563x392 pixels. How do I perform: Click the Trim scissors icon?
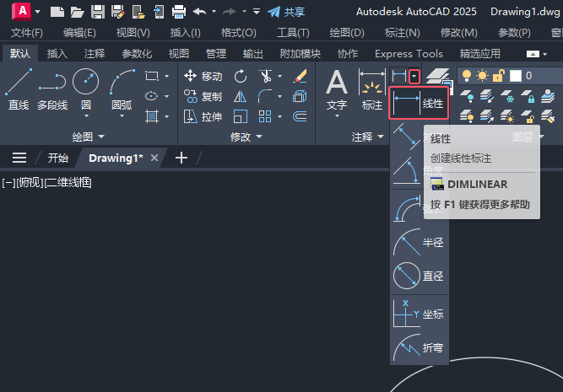point(265,76)
